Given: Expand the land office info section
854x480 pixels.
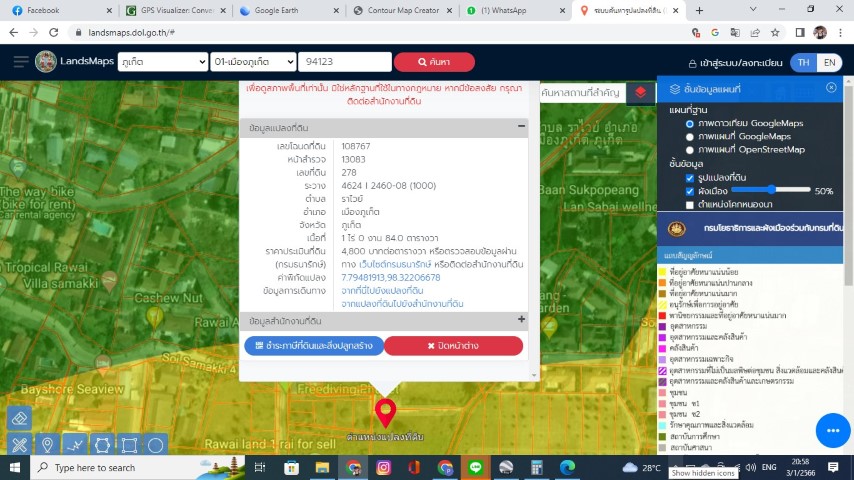Looking at the screenshot, I should click(521, 320).
